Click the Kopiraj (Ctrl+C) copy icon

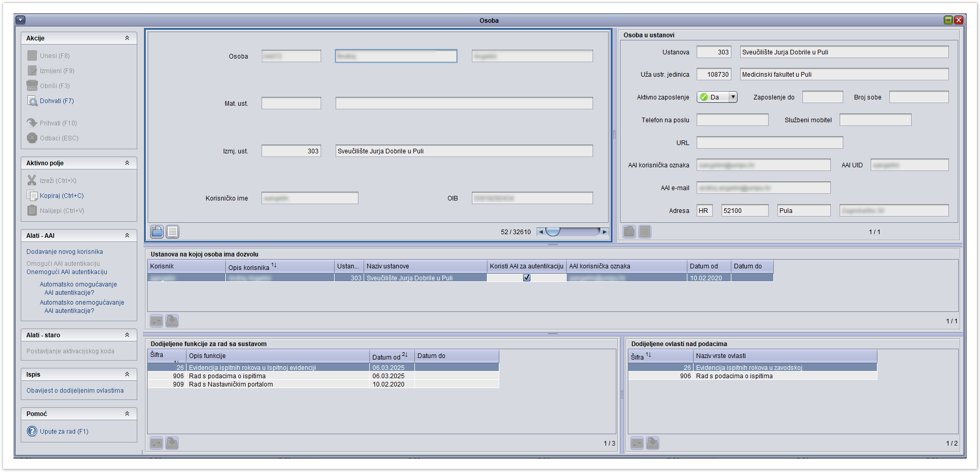[32, 196]
